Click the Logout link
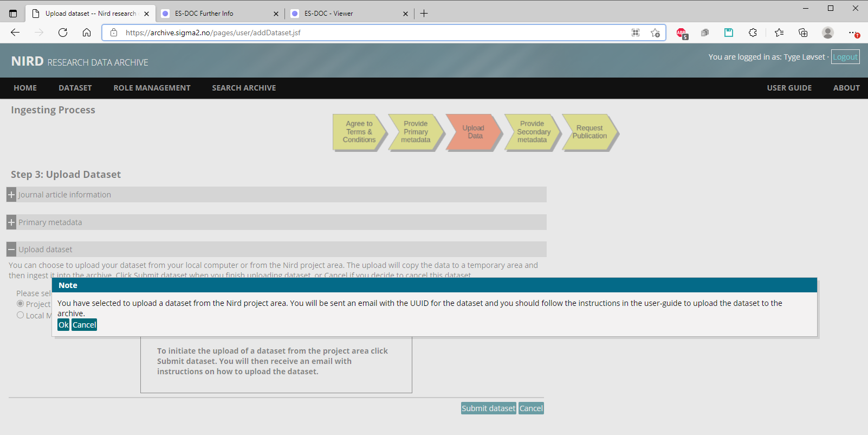The width and height of the screenshot is (868, 435). click(x=845, y=57)
